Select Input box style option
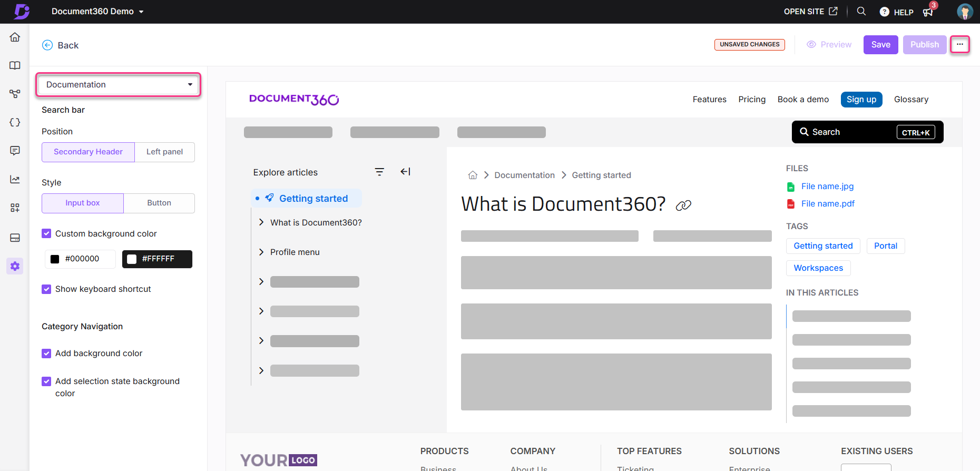 click(83, 203)
